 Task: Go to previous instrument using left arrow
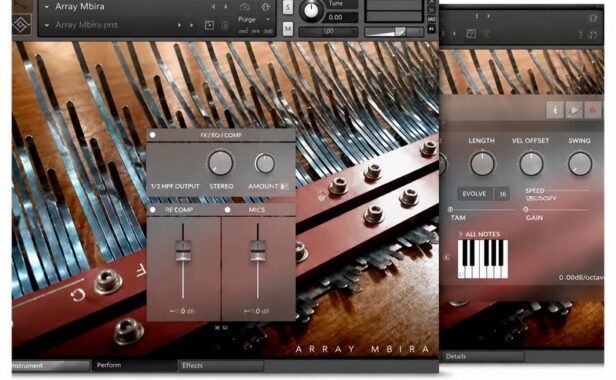click(213, 7)
